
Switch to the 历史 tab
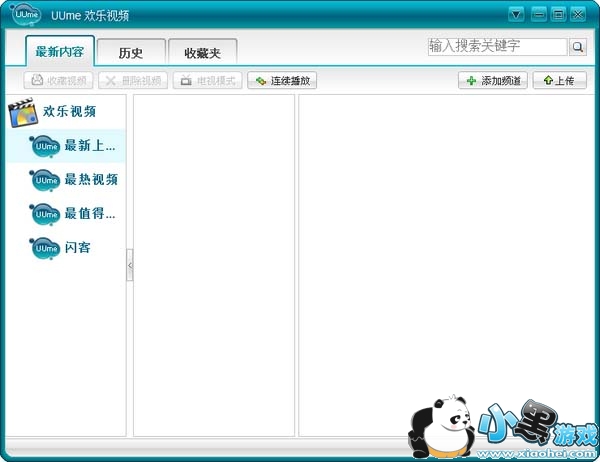coord(131,52)
